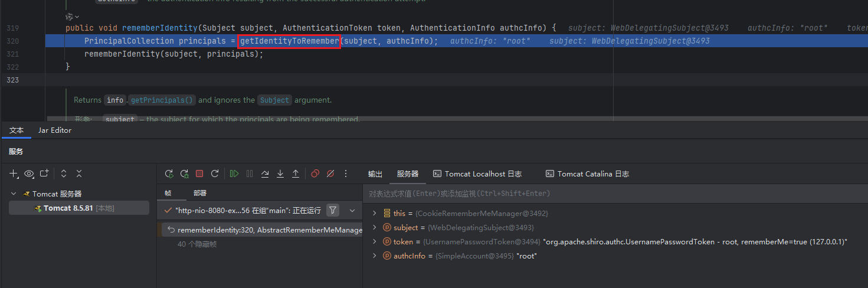Screen dimensions: 868x288
Task: Click the evaluate expression input field
Action: tap(614, 193)
